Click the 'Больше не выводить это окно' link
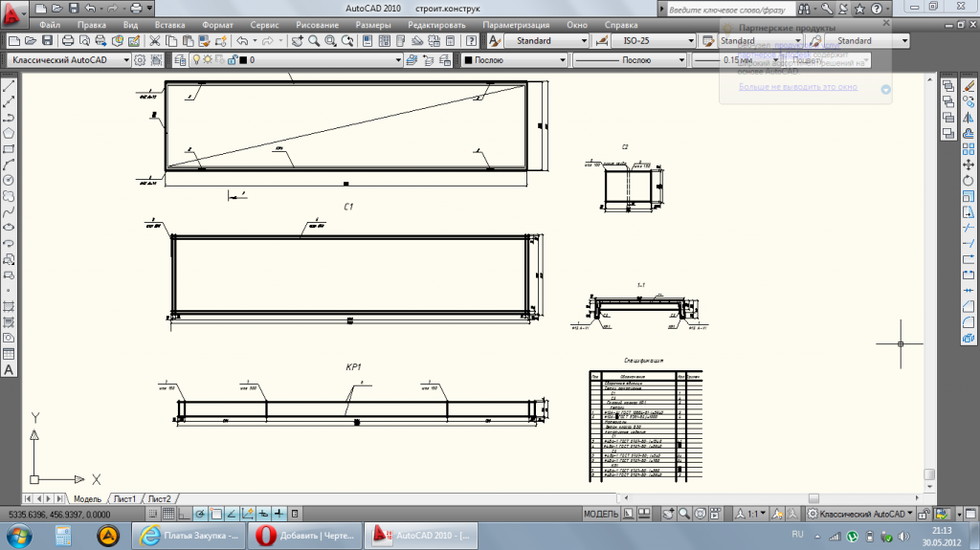Viewport: 980px width, 550px height. pyautogui.click(x=798, y=87)
